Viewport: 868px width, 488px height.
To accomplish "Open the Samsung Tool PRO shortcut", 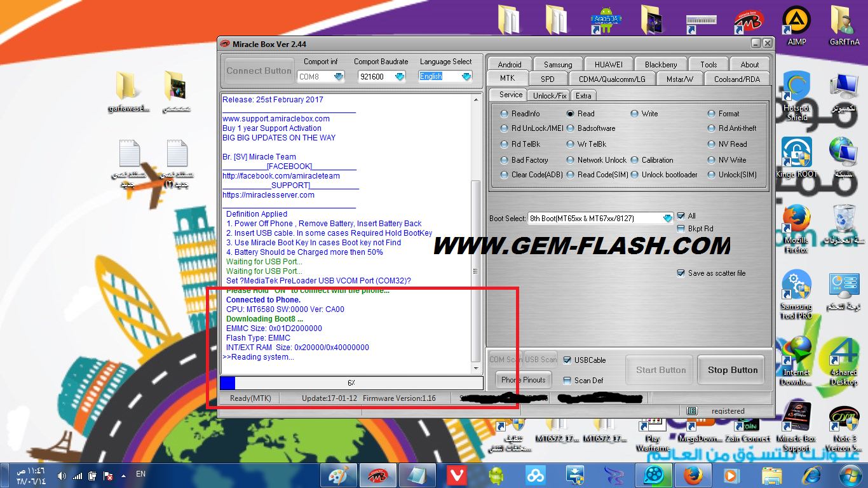I will pos(797,294).
